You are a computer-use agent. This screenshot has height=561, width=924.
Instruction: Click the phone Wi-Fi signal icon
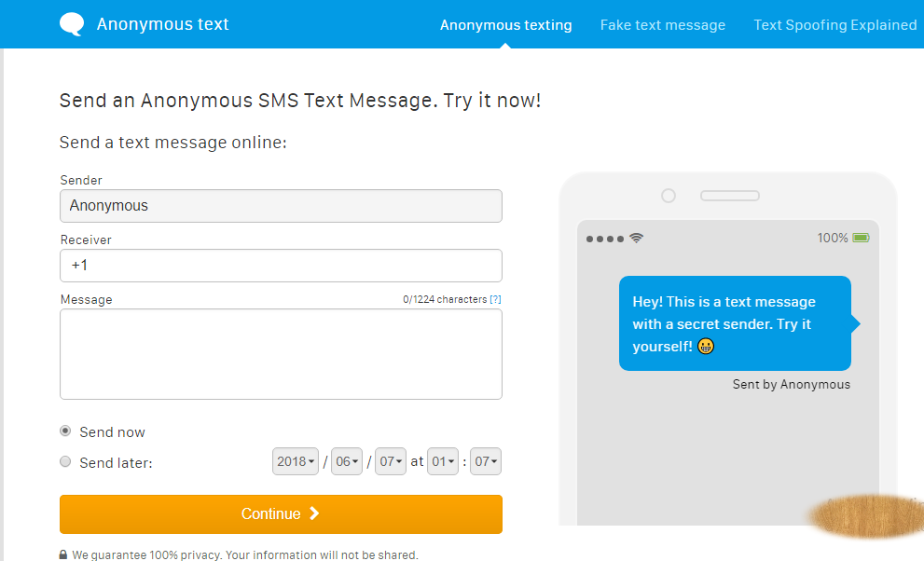[x=637, y=239]
